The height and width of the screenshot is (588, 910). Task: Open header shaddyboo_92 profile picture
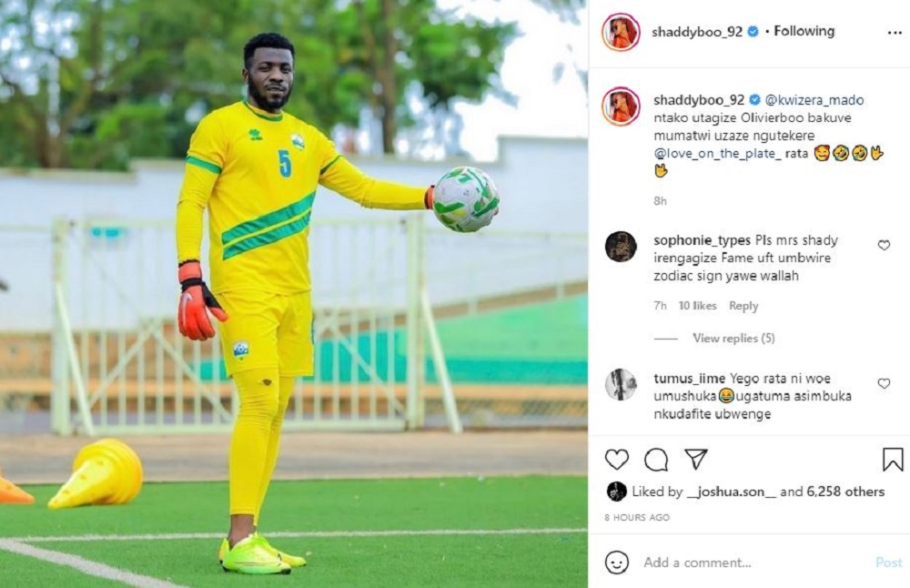(621, 32)
